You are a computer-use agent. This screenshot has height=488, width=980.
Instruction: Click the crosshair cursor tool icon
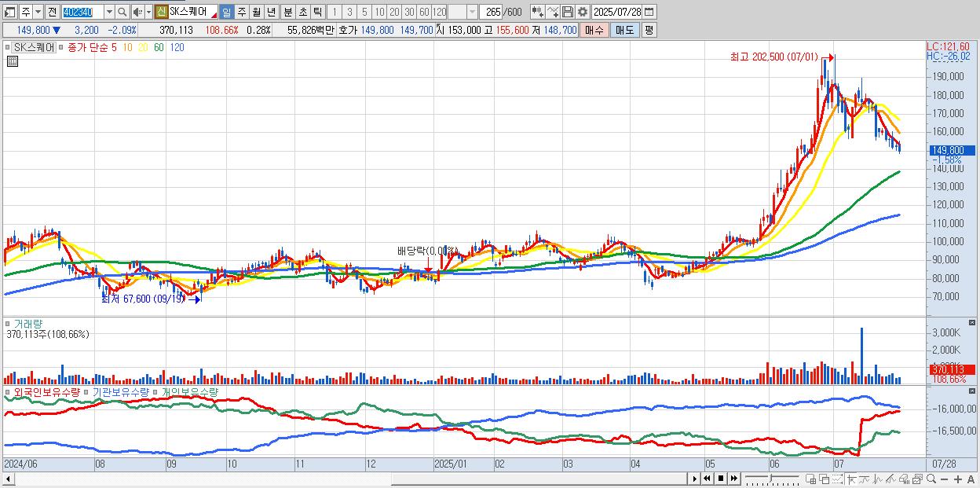click(851, 479)
